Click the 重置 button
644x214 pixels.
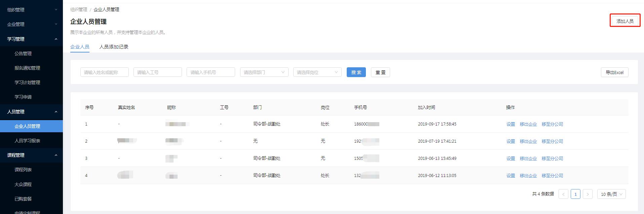point(380,72)
